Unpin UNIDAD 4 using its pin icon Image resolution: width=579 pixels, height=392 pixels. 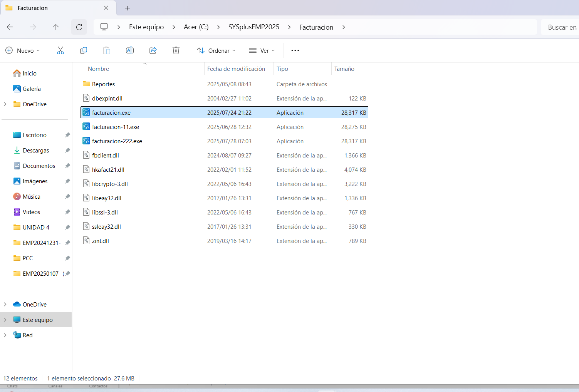point(67,227)
